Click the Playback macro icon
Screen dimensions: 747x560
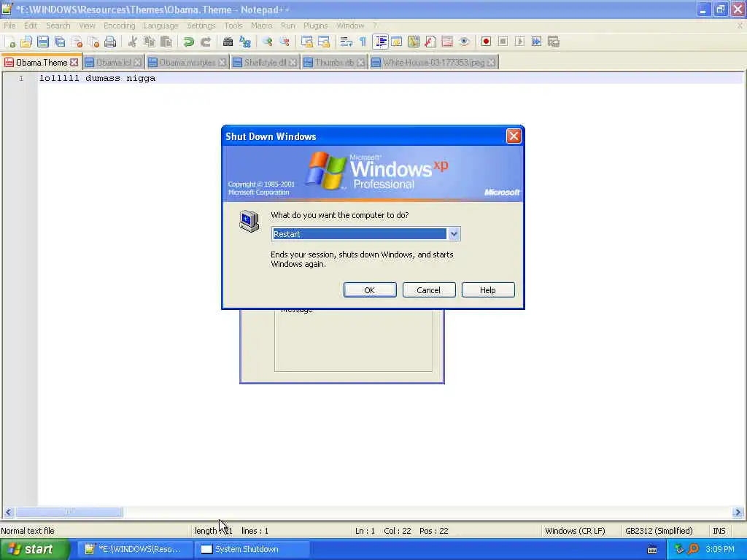point(519,42)
